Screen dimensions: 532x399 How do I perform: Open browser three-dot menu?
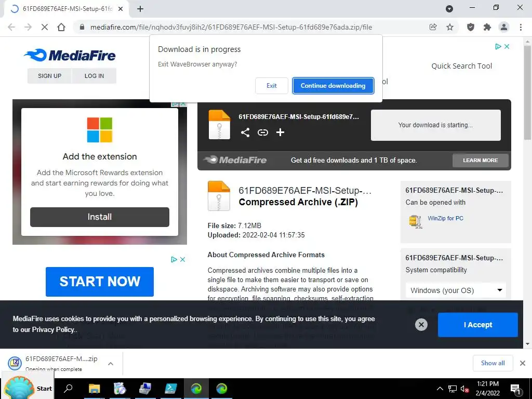[x=521, y=27]
